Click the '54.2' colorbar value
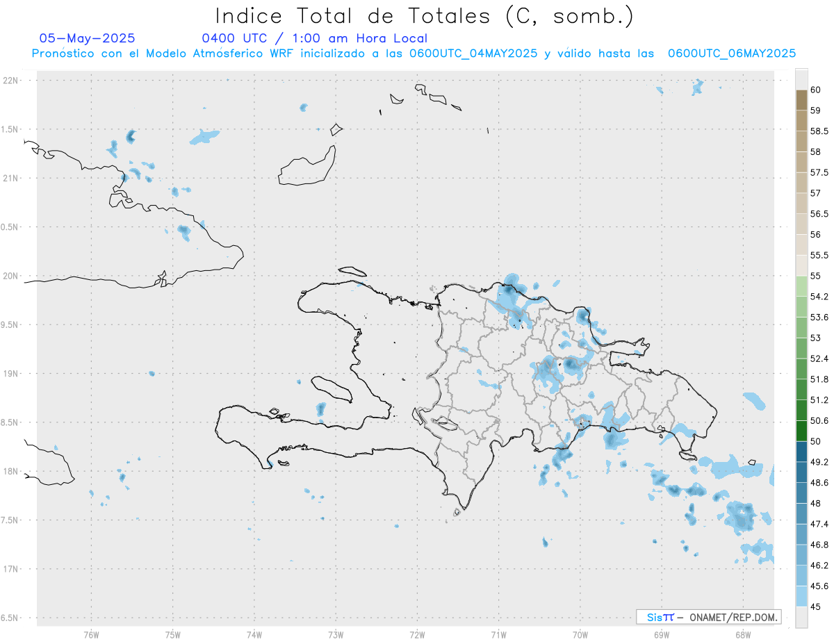834x644 pixels. tap(819, 297)
